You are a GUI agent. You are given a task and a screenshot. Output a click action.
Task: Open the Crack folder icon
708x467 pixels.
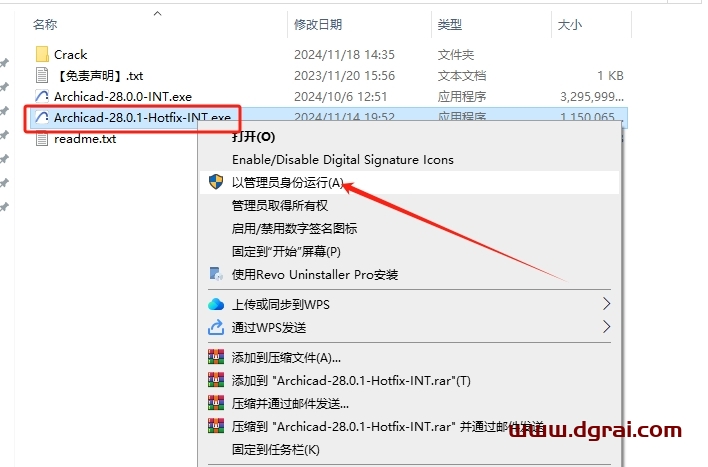tap(42, 54)
